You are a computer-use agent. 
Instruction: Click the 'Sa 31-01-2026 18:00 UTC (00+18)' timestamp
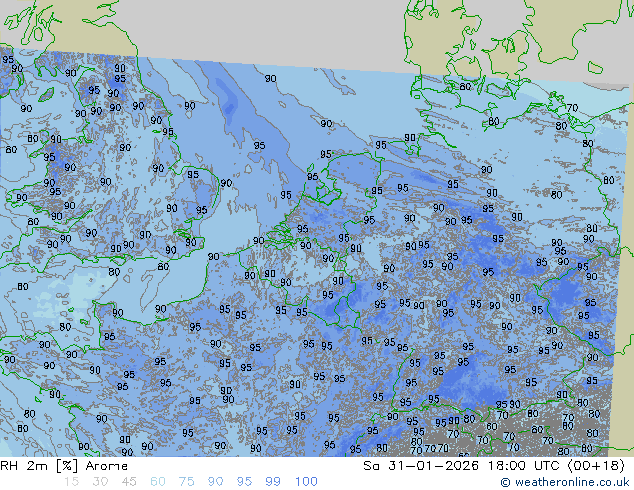pos(494,466)
